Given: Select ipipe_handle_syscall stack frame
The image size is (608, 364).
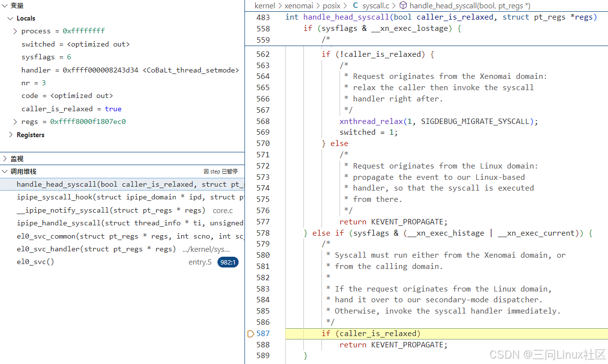Looking at the screenshot, I should [x=122, y=223].
